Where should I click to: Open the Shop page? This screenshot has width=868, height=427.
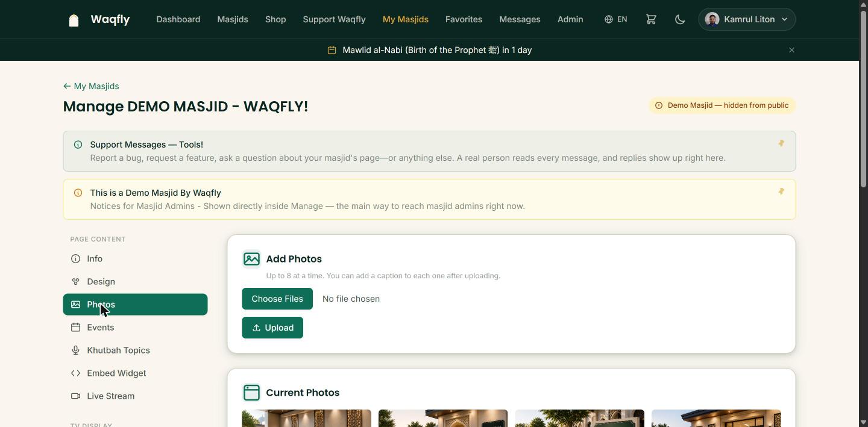point(275,19)
